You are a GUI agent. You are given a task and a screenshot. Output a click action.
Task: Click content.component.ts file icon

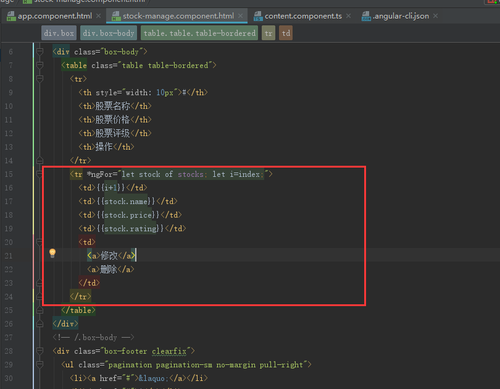coord(258,16)
